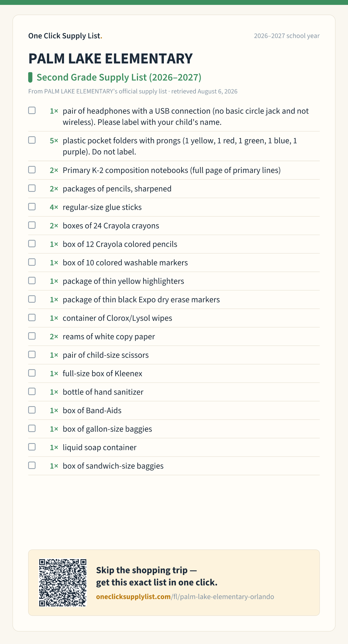
Task: Mark Crayola colored pencils checkbox
Action: (x=32, y=244)
